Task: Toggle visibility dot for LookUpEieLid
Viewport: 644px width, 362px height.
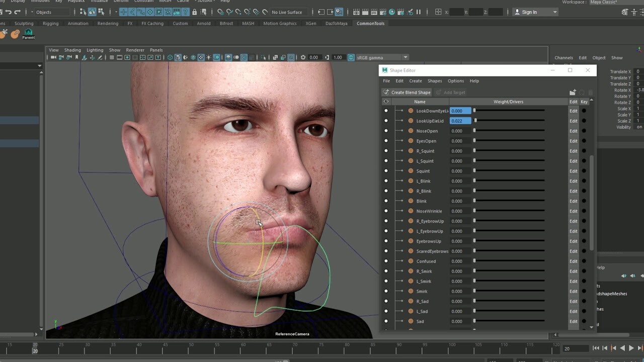Action: pyautogui.click(x=386, y=121)
